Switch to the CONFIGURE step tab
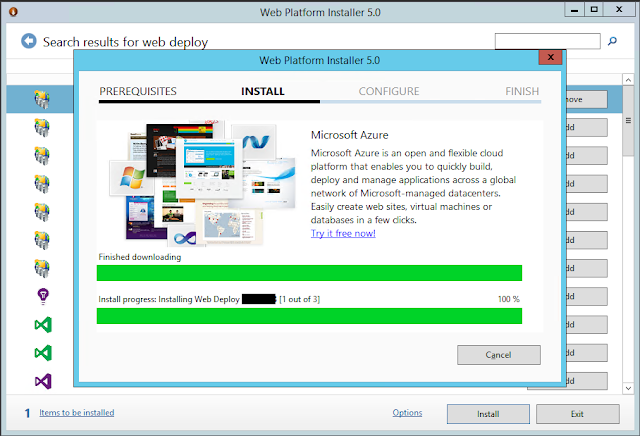 389,91
